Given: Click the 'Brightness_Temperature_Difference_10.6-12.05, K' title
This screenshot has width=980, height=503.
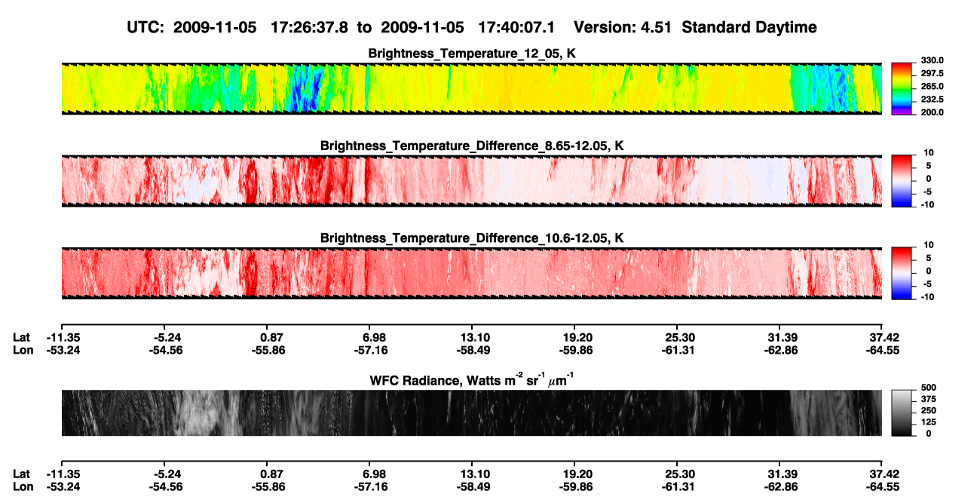Looking at the screenshot, I should click(472, 238).
